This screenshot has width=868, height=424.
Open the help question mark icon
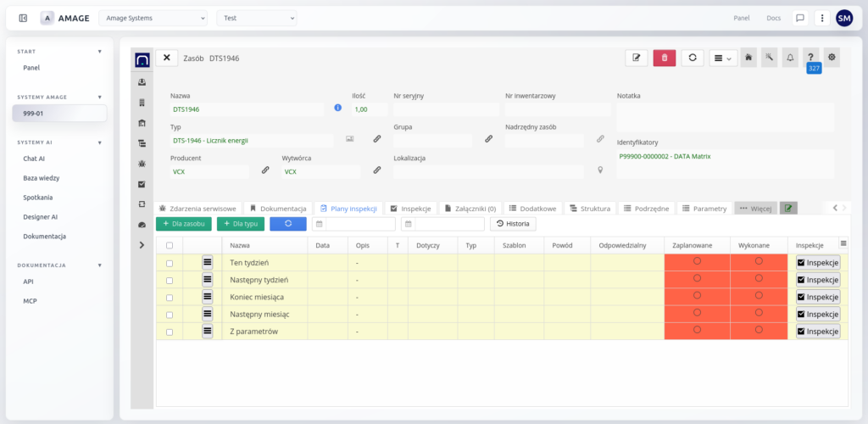811,58
